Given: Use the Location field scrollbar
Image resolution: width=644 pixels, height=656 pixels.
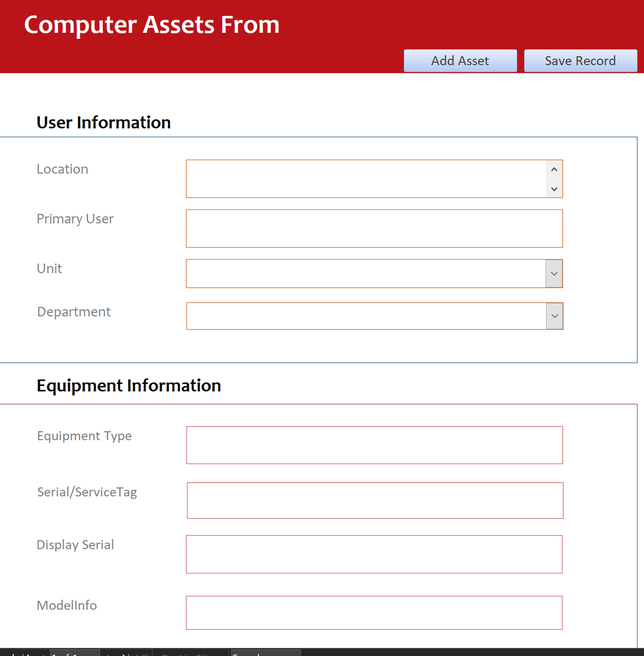Looking at the screenshot, I should pyautogui.click(x=554, y=178).
